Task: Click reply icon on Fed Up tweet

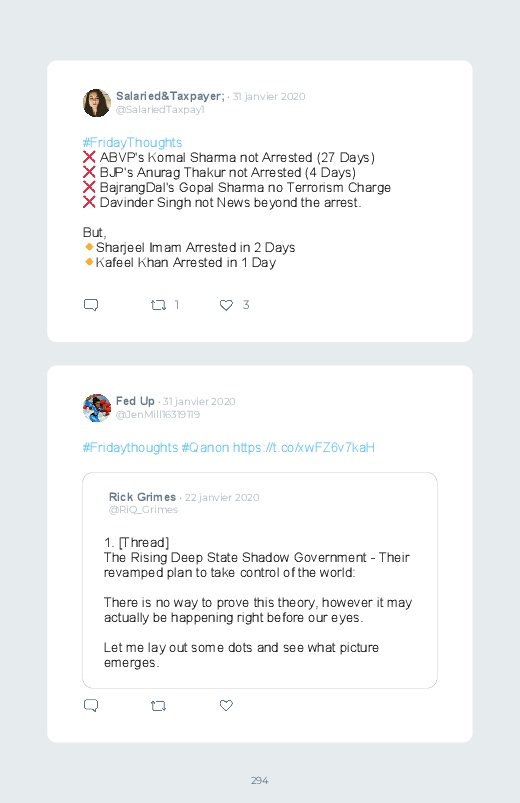Action: [x=91, y=705]
